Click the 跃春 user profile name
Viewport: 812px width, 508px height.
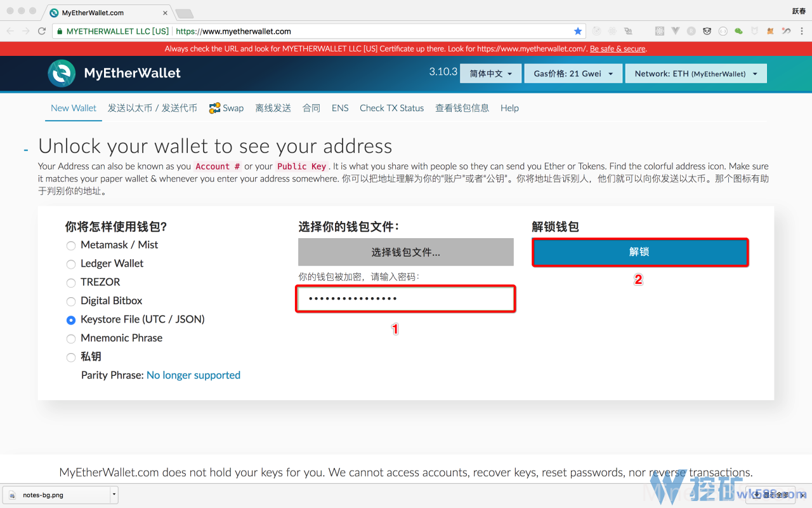click(x=799, y=11)
